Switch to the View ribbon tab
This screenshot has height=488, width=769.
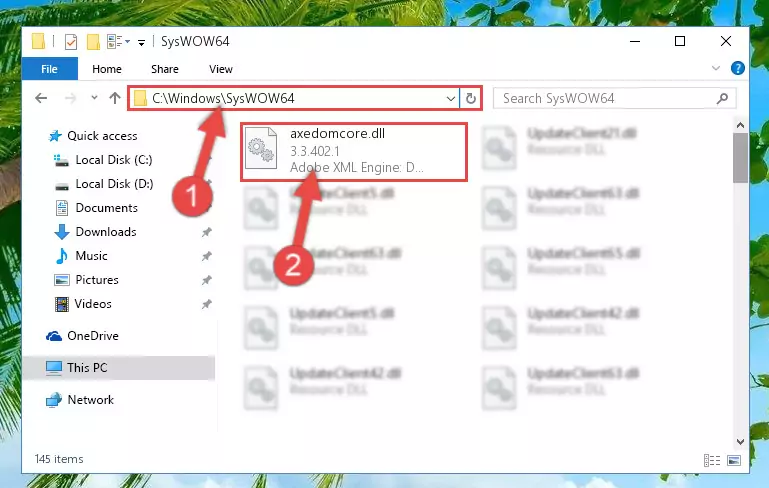point(221,69)
